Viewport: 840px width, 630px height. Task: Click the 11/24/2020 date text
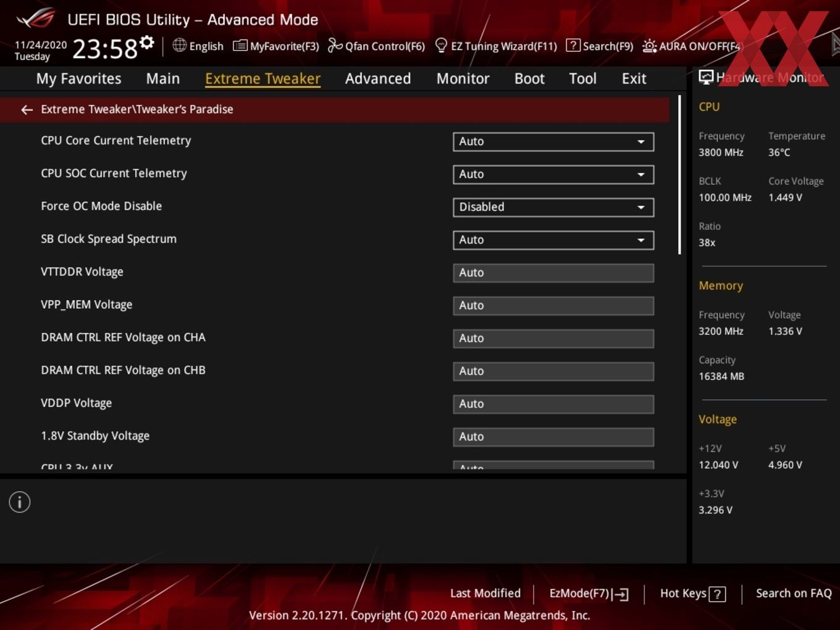click(x=41, y=45)
